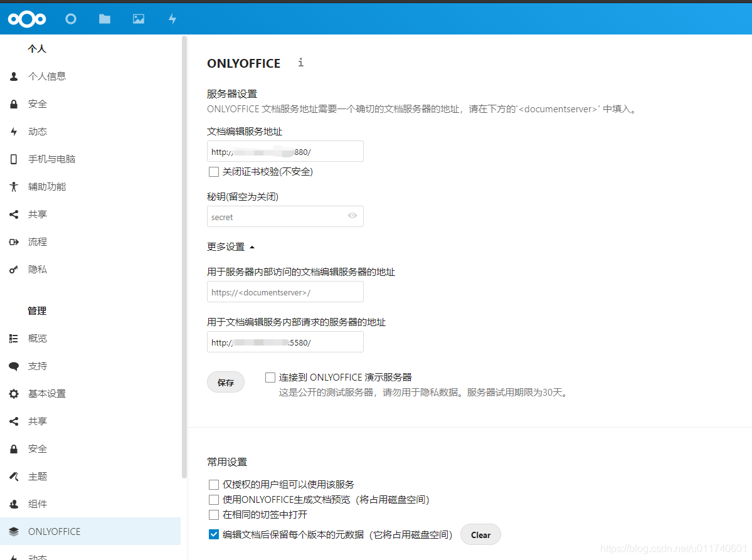
Task: Uncheck 编辑文档后保留每个版本的元数据
Action: click(x=214, y=534)
